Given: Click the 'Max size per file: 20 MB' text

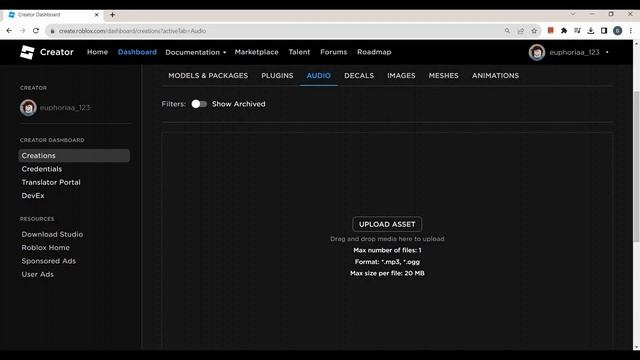Looking at the screenshot, I should 387,273.
